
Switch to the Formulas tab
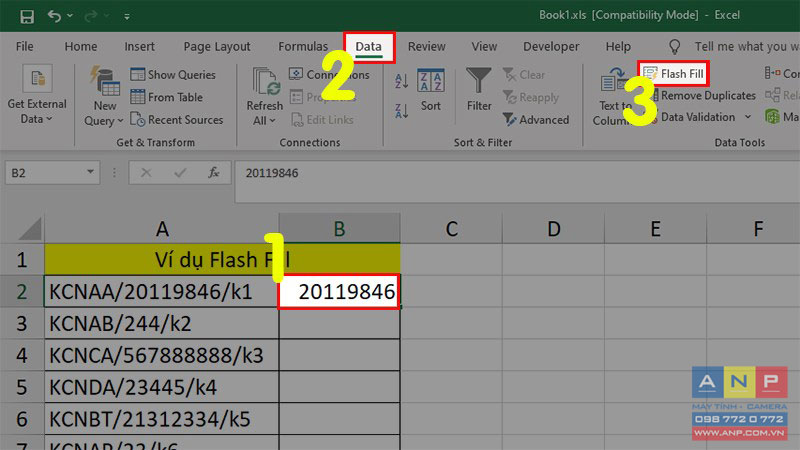[303, 46]
